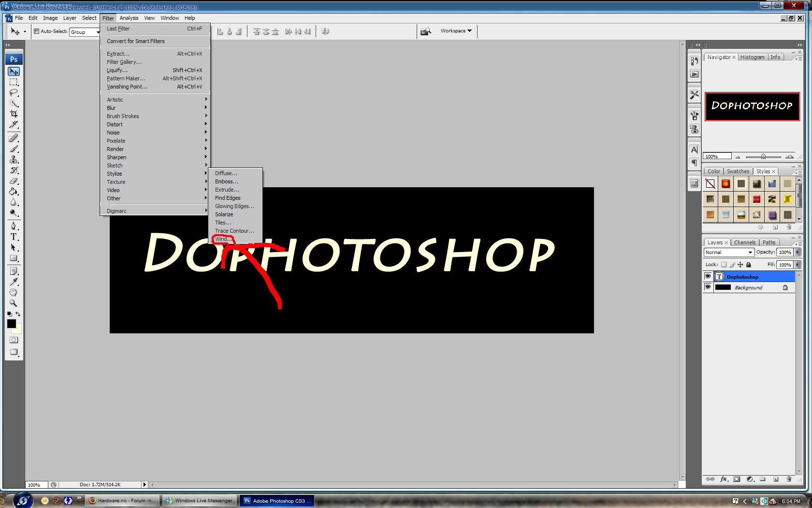Select the Brush tool

(x=14, y=149)
